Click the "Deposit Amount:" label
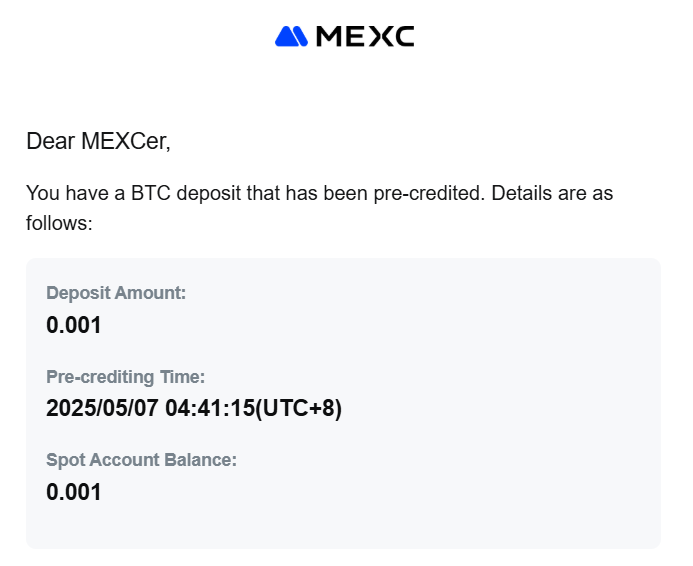 point(116,293)
